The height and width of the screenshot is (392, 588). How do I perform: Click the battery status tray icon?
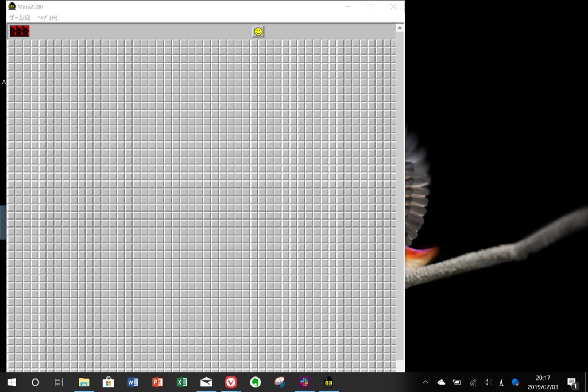pyautogui.click(x=457, y=382)
